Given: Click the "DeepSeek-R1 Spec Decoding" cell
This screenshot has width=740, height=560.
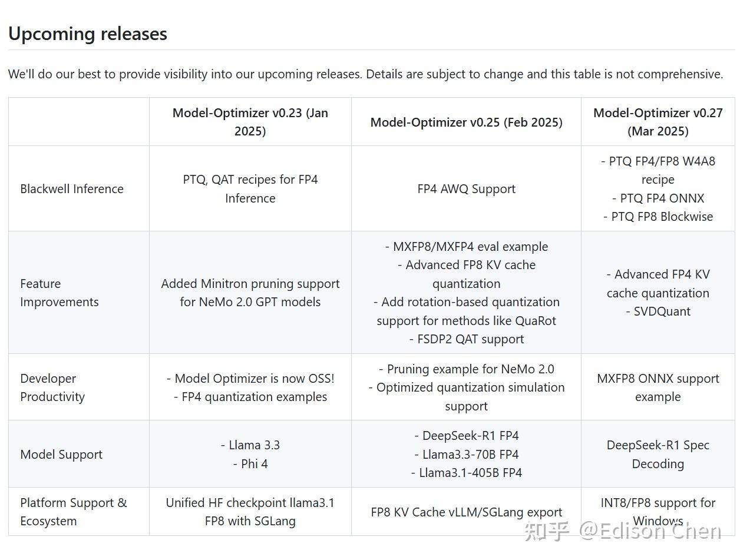Looking at the screenshot, I should [x=658, y=455].
